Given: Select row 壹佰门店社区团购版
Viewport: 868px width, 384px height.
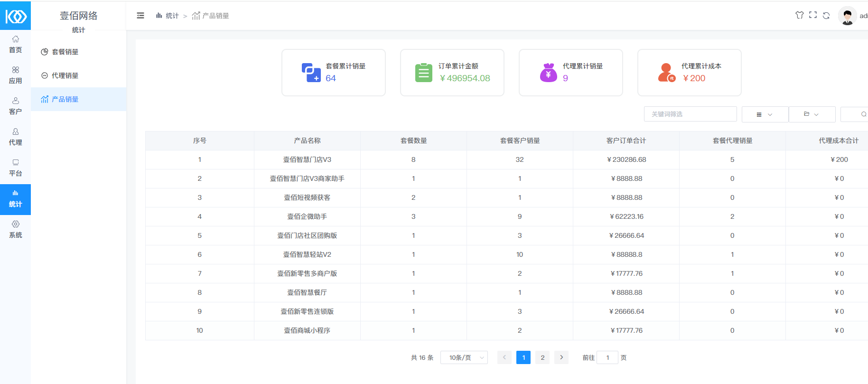Looking at the screenshot, I should [x=506, y=235].
